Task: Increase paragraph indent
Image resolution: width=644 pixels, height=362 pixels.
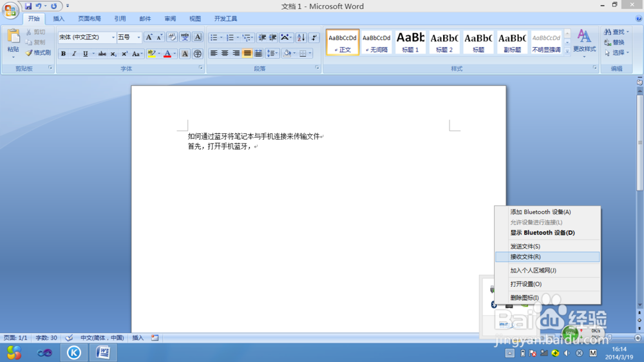Action: click(272, 37)
